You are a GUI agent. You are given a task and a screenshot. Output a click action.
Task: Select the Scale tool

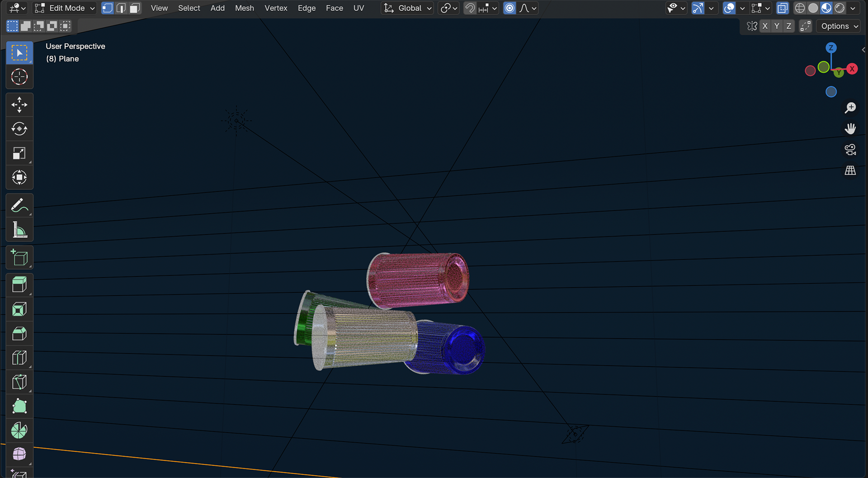[x=19, y=153]
